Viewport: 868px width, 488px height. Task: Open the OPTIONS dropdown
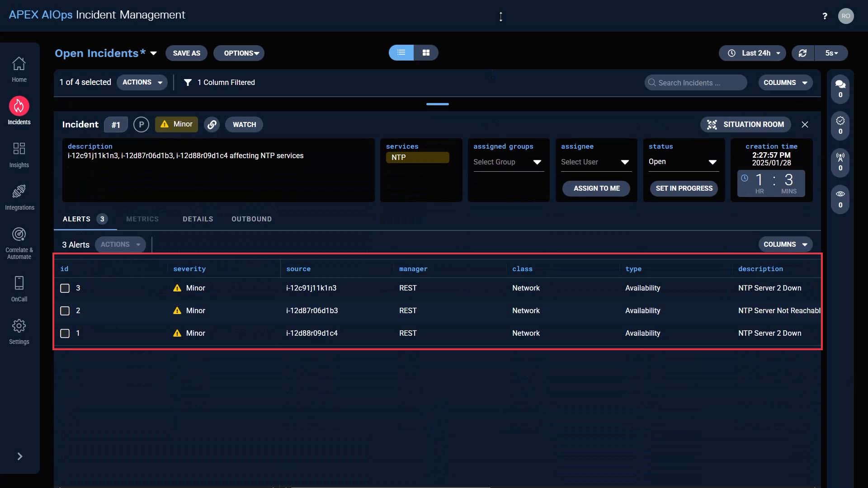tap(239, 53)
